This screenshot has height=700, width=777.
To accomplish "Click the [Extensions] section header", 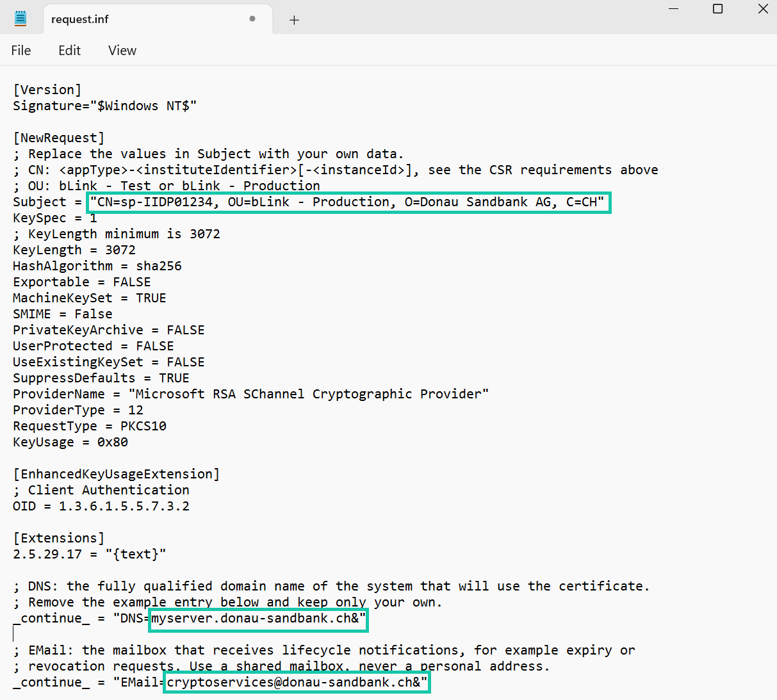I will [59, 538].
